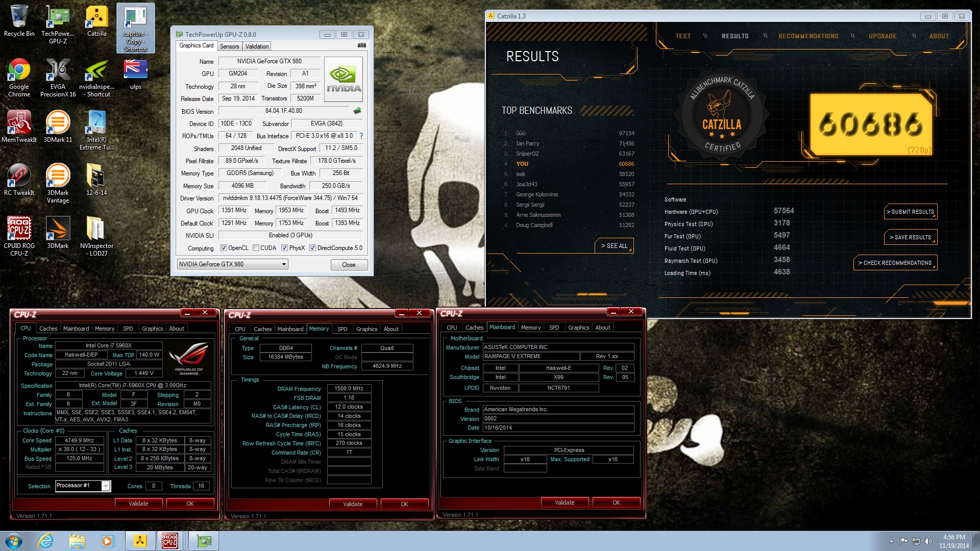Open Windows Start button
Viewport: 980px width, 551px height.
pos(14,541)
